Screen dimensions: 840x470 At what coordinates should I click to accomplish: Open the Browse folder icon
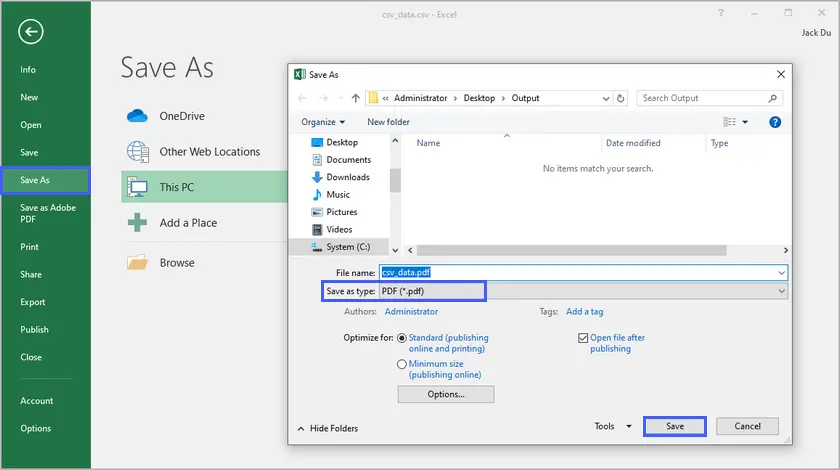(x=137, y=263)
